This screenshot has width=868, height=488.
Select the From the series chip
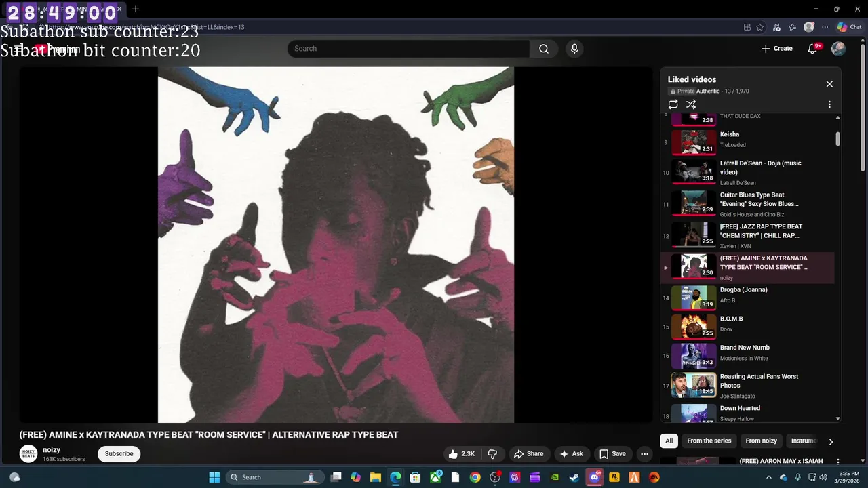coord(709,441)
